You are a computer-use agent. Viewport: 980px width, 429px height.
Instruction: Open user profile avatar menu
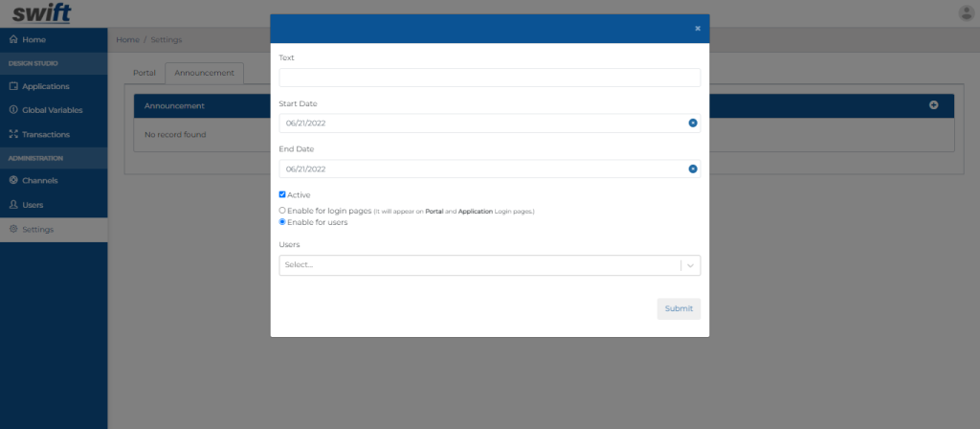(965, 13)
